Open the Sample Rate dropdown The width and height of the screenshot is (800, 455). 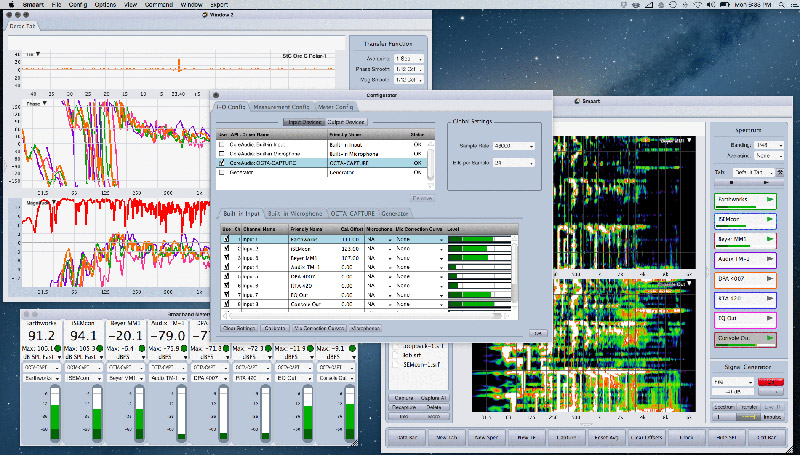coord(513,146)
